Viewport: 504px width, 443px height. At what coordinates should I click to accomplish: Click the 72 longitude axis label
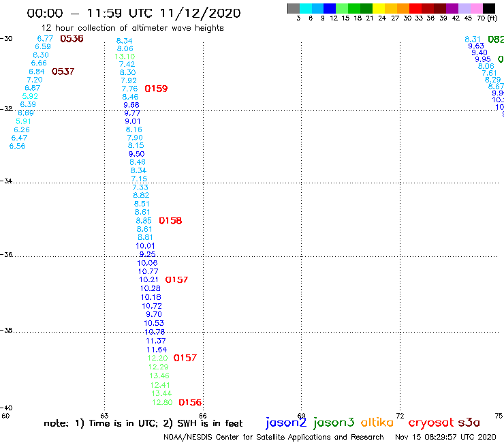(400, 416)
